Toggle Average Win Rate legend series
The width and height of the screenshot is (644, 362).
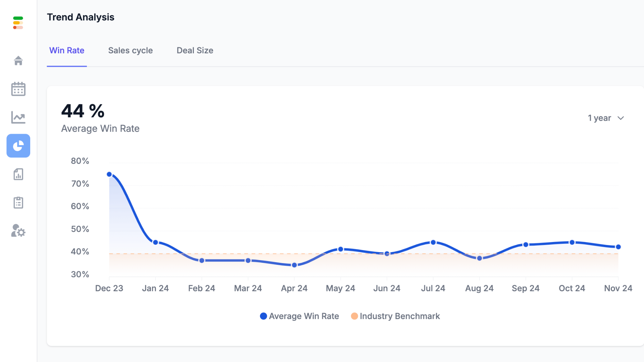tap(300, 316)
